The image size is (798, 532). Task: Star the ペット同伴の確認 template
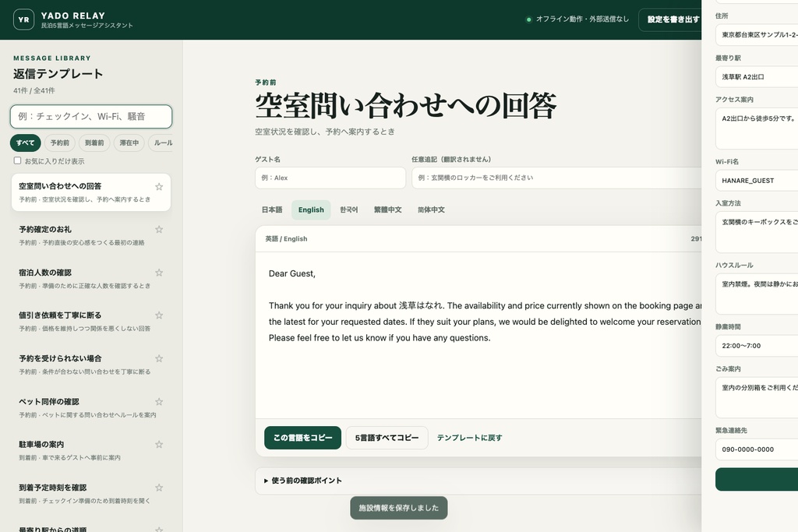159,402
